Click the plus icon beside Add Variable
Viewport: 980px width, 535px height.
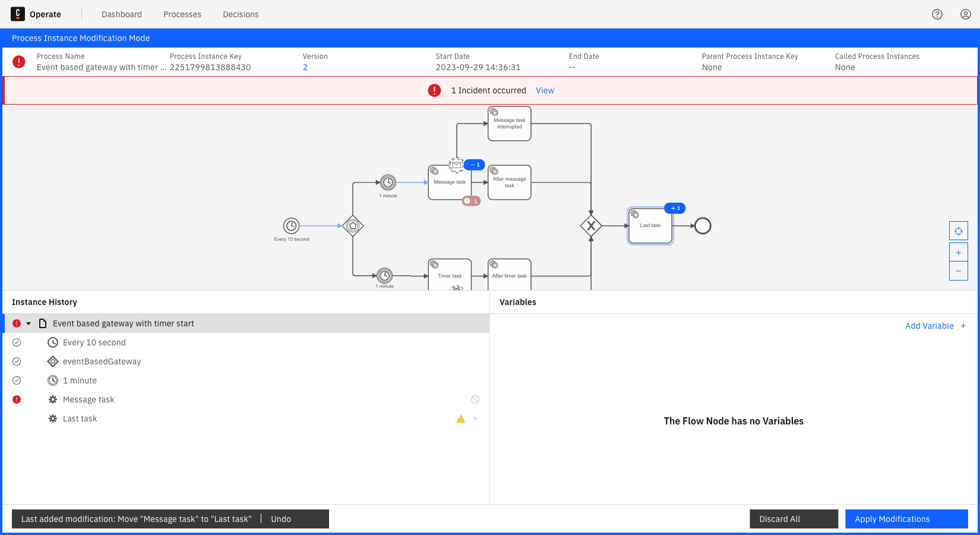963,326
